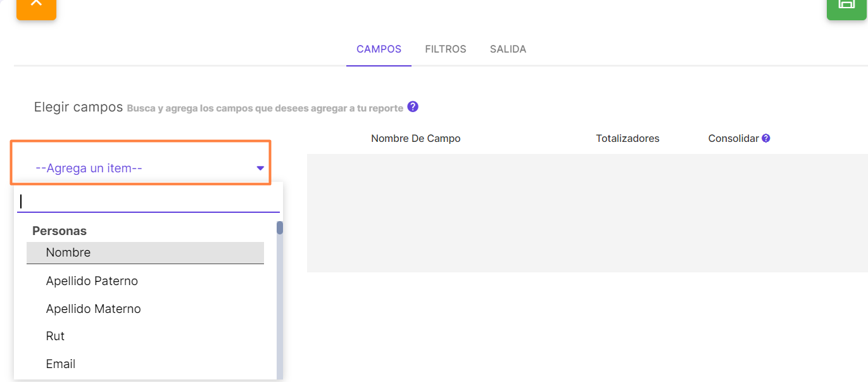
Task: Select the Email option
Action: pos(145,364)
